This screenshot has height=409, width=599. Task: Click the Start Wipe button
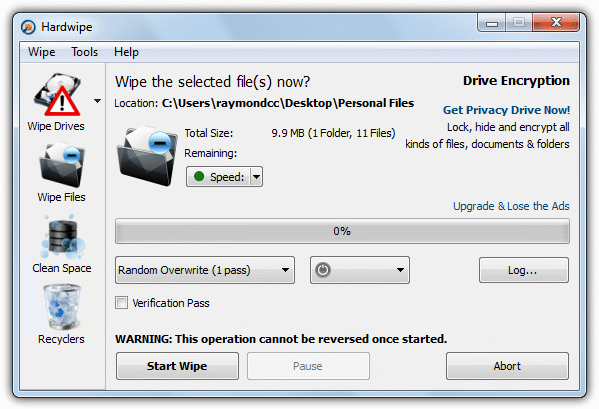[177, 366]
